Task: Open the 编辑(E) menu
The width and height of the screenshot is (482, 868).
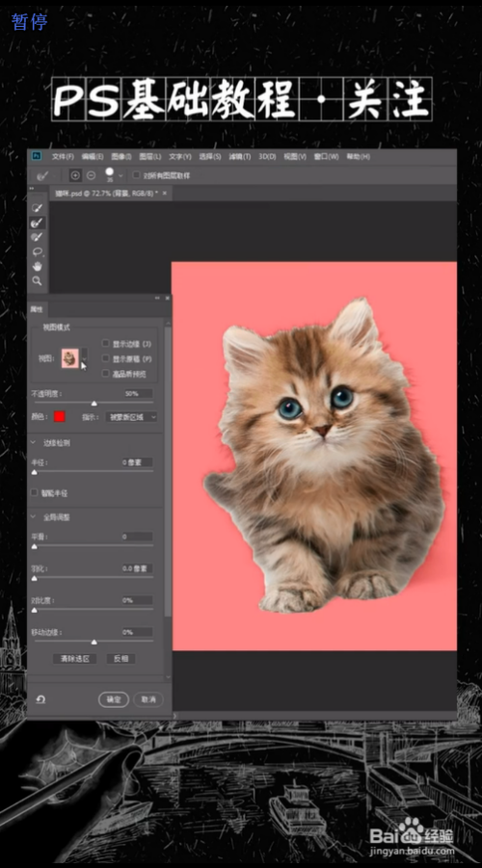Action: pyautogui.click(x=92, y=157)
